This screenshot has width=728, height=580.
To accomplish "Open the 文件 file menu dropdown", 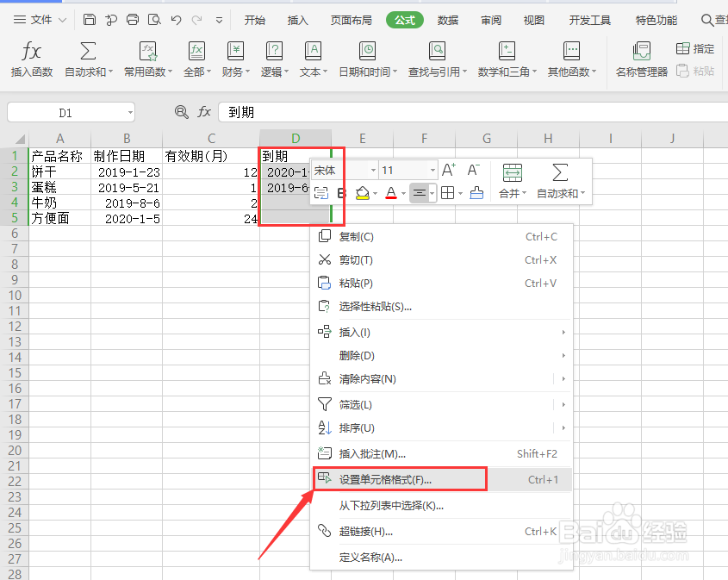I will tap(40, 20).
